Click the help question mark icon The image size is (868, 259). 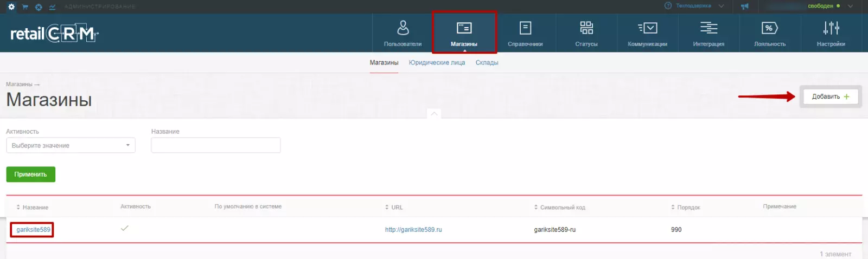(x=668, y=6)
